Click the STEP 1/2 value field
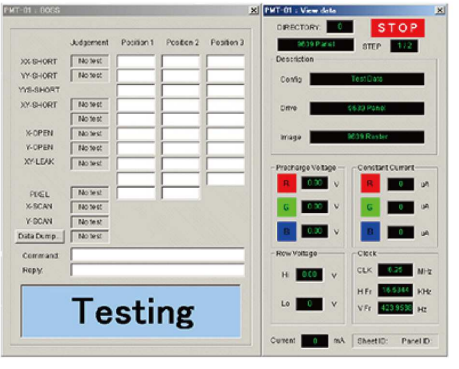The width and height of the screenshot is (459, 369). [404, 46]
